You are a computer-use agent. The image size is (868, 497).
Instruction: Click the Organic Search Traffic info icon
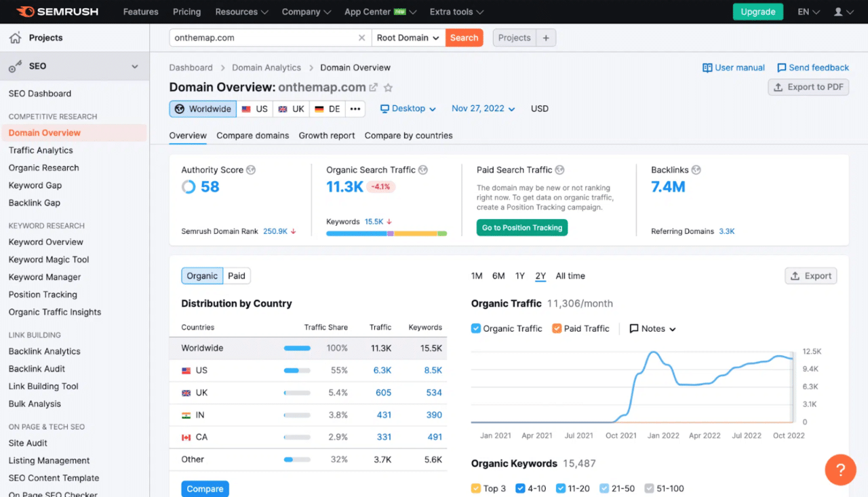423,170
